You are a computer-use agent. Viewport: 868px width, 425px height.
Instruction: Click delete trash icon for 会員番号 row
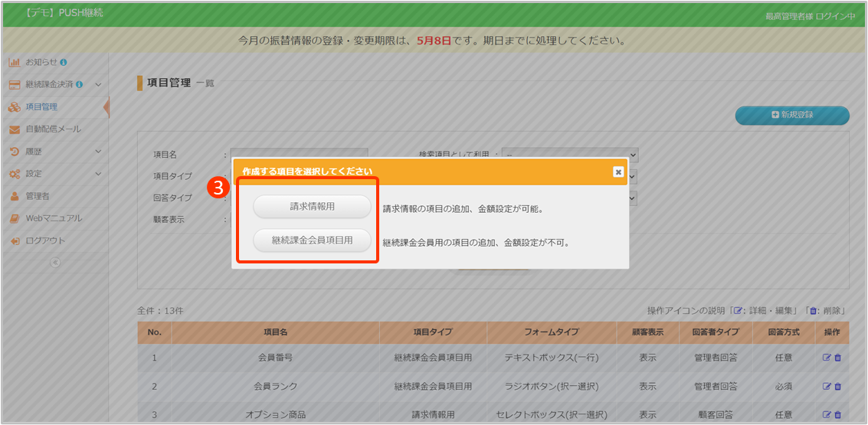837,357
